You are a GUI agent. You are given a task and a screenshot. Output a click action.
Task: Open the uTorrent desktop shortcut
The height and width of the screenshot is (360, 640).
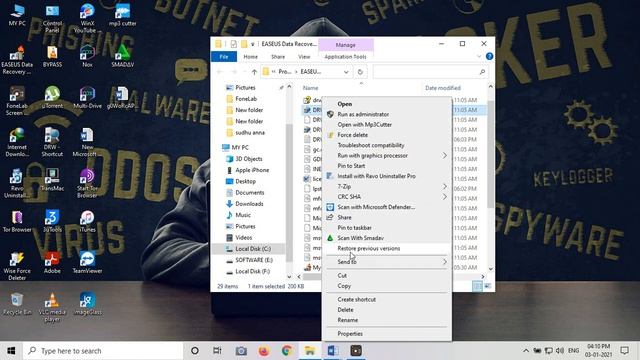coord(52,98)
